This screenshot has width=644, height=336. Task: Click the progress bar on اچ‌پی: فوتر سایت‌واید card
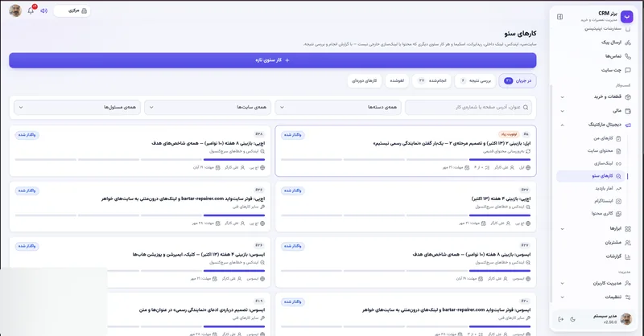coord(140,215)
